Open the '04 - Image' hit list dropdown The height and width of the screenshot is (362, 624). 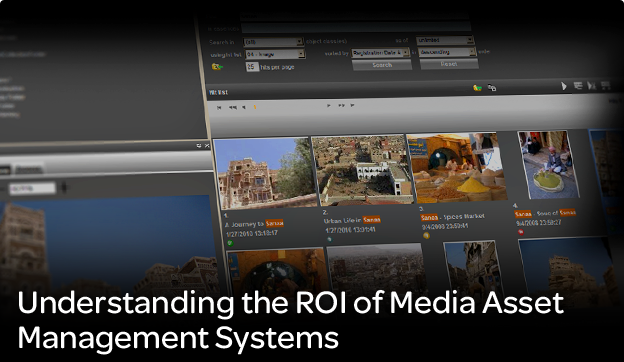tap(275, 54)
